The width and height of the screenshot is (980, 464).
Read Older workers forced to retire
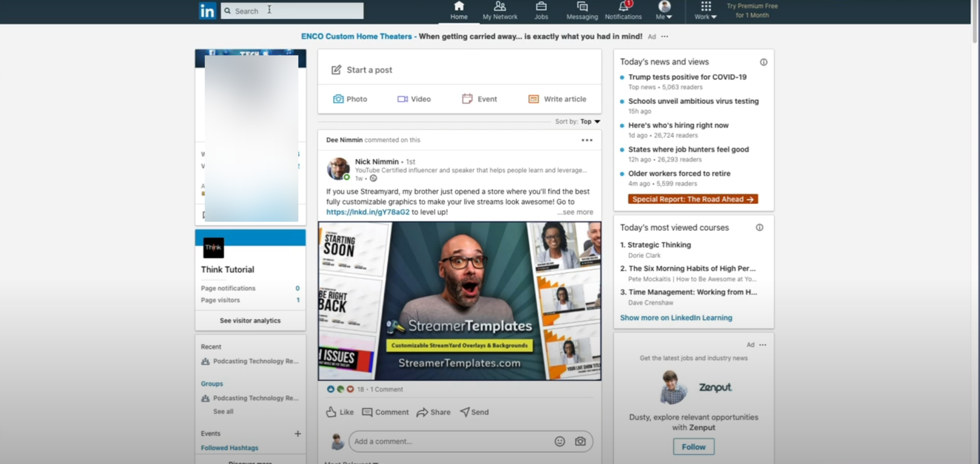(x=679, y=173)
